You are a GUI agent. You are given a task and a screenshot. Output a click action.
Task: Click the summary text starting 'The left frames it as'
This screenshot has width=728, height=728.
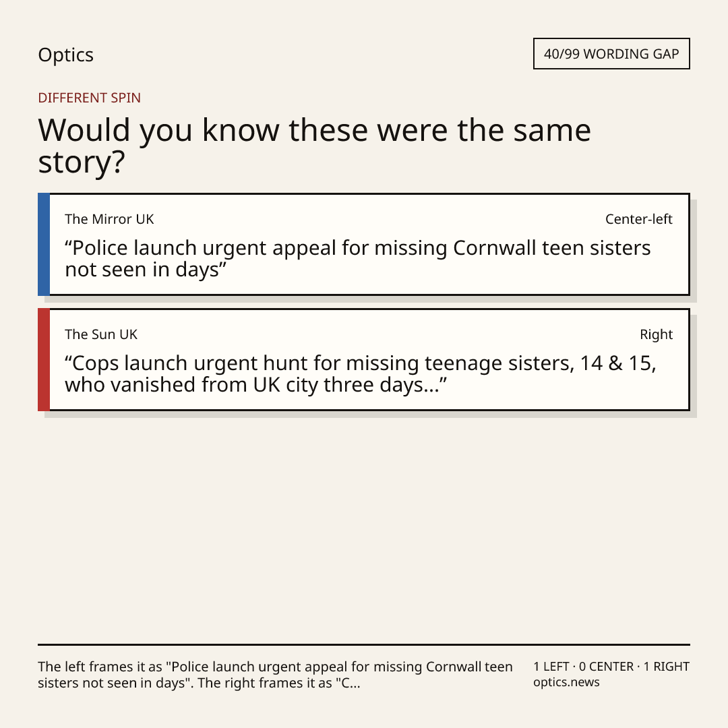275,675
